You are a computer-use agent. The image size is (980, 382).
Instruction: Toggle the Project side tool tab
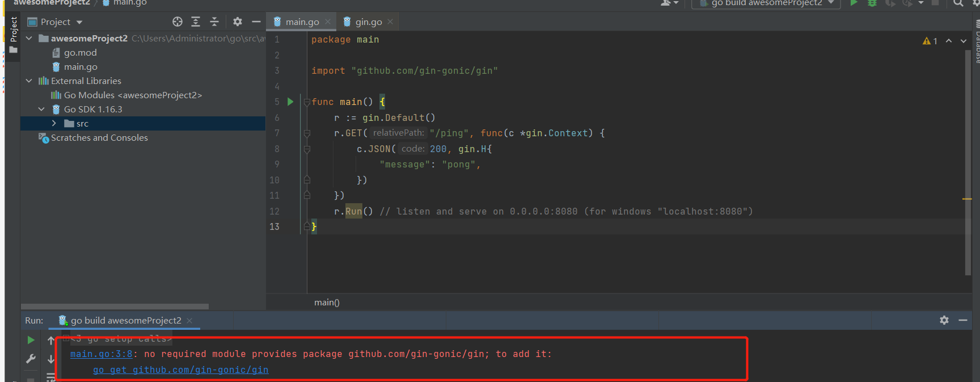coord(14,35)
